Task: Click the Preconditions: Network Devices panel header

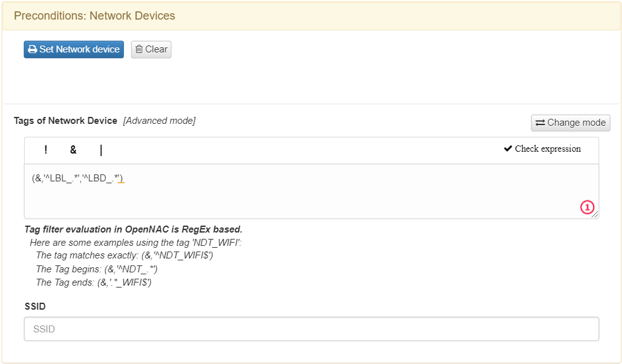Action: 94,16
